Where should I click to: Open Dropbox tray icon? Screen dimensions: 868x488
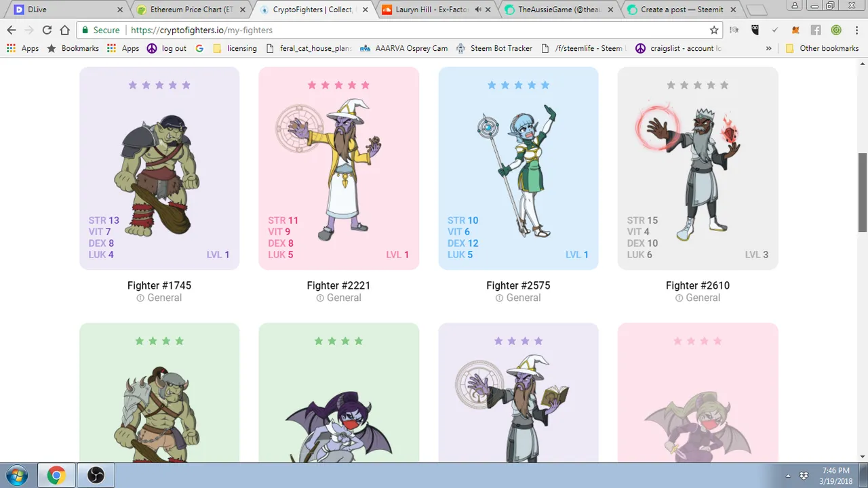tap(804, 475)
